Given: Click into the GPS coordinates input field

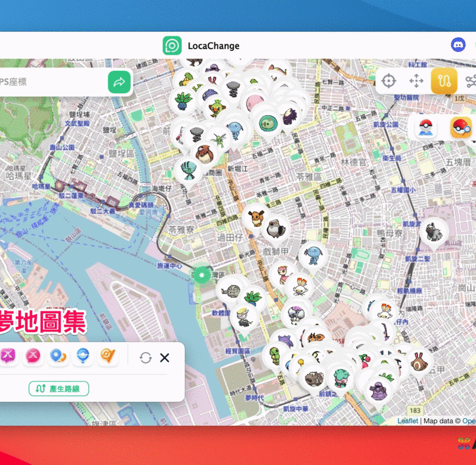Looking at the screenshot, I should click(53, 82).
